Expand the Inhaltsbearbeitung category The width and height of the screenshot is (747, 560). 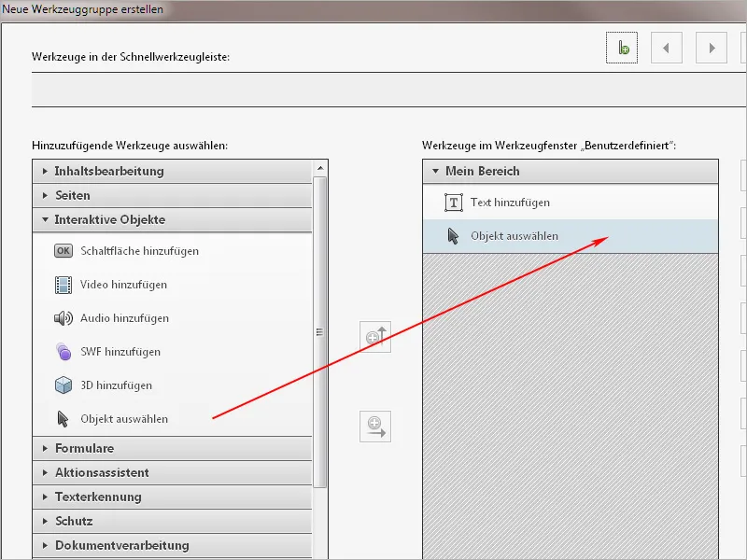(x=172, y=171)
